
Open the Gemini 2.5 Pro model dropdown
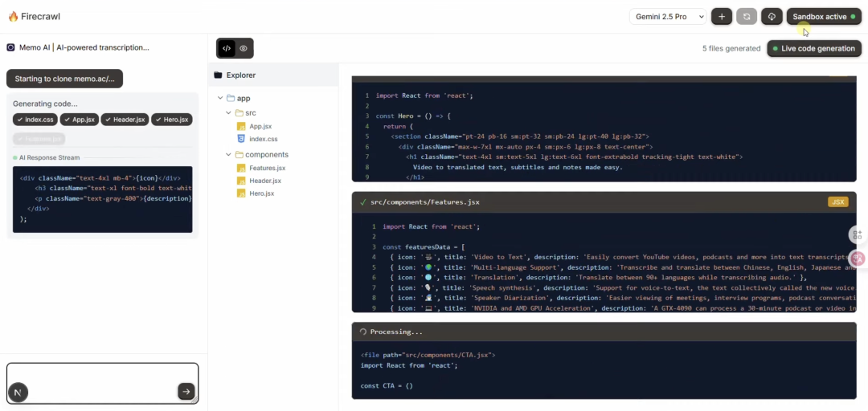click(x=667, y=17)
